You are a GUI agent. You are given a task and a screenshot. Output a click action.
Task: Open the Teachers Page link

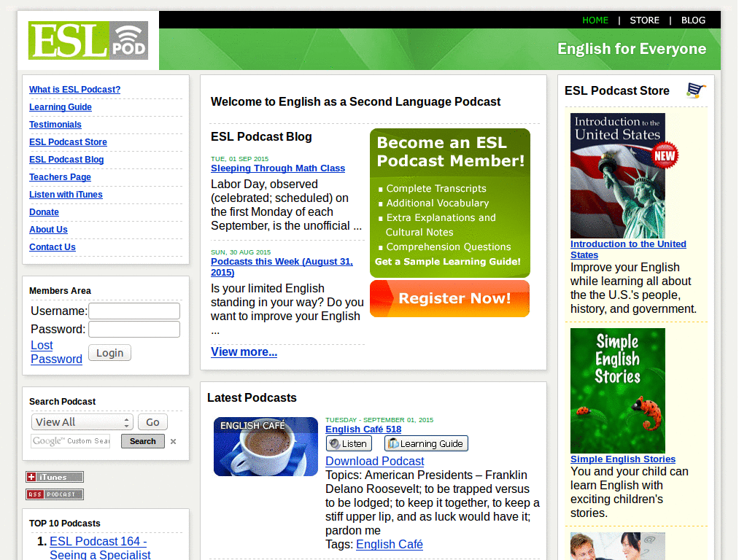point(60,177)
